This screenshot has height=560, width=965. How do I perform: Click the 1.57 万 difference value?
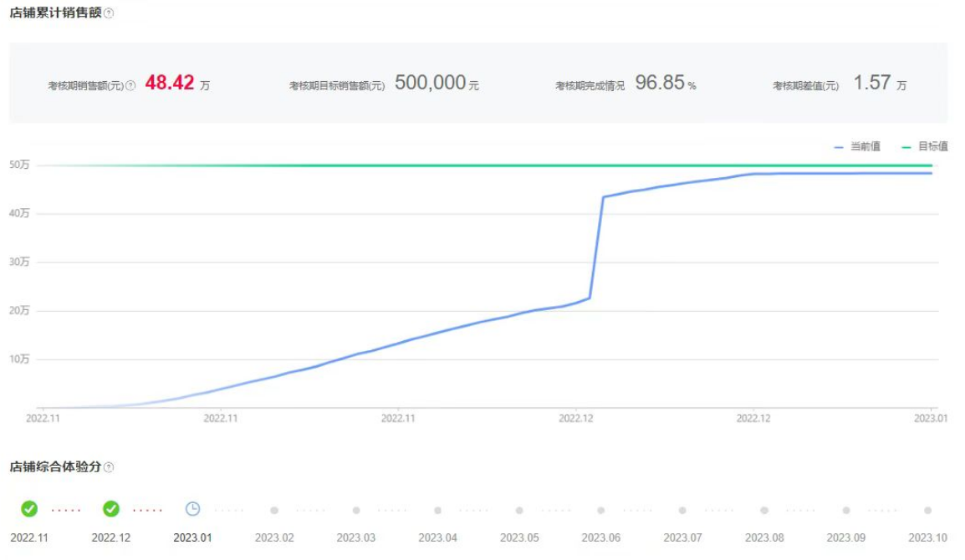[x=880, y=83]
